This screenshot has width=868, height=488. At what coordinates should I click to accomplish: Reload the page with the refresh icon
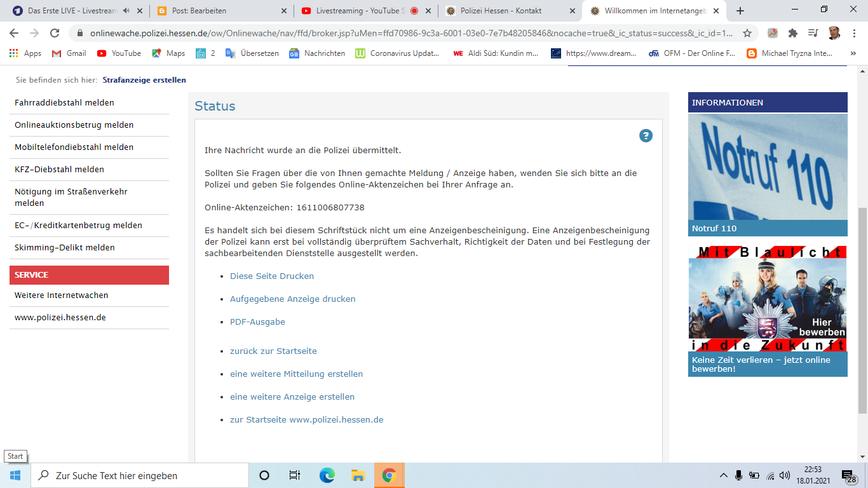(55, 33)
